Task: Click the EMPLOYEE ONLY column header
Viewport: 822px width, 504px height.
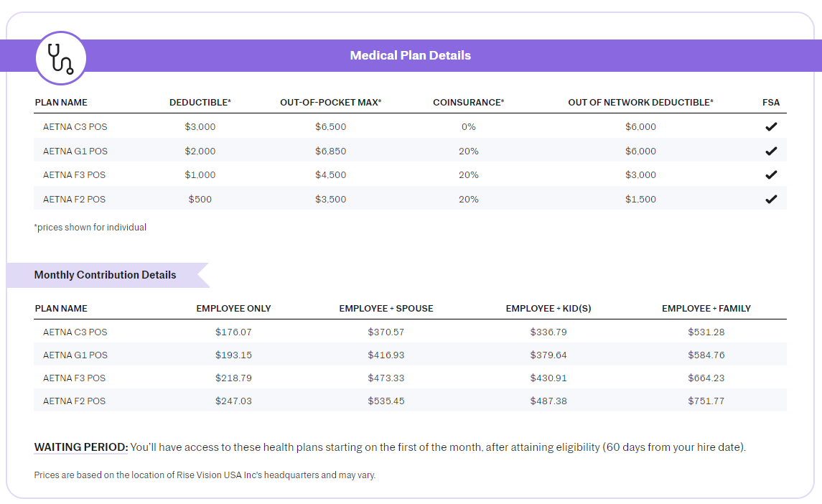Action: [x=233, y=309]
